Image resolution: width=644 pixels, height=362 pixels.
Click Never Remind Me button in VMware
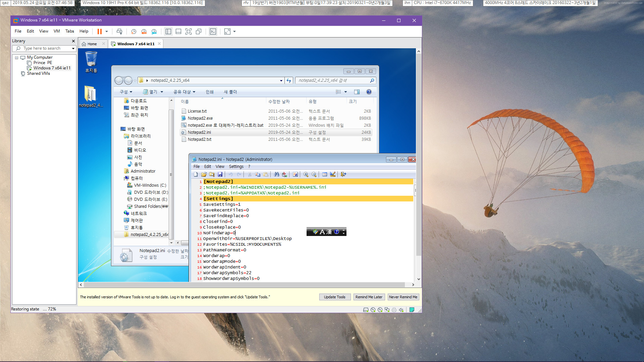tap(402, 297)
